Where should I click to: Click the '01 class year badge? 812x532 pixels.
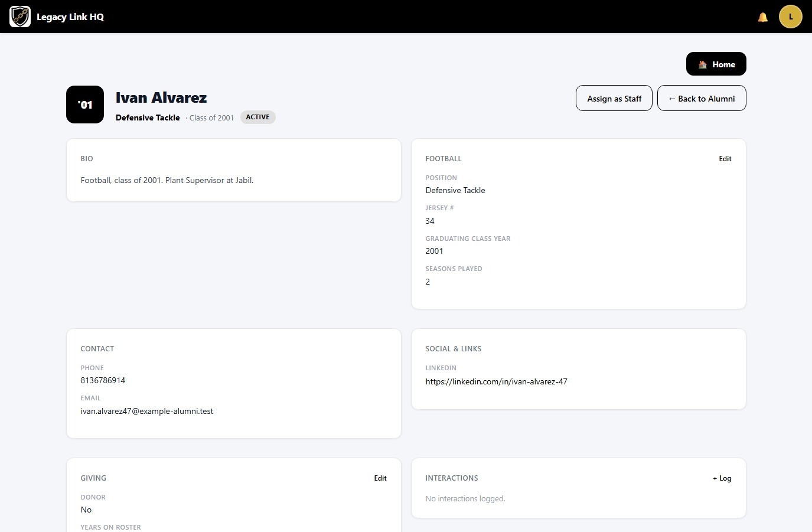[x=85, y=105]
